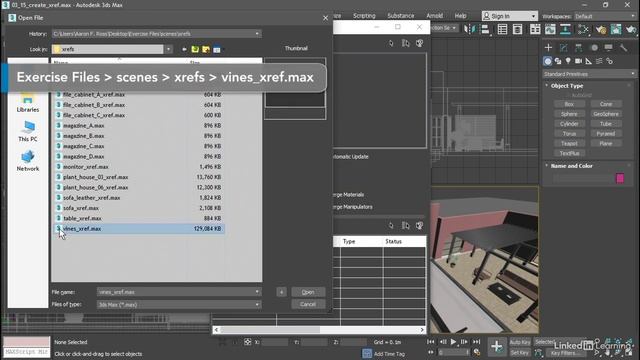Click the Teapot primitive button

coord(569,143)
